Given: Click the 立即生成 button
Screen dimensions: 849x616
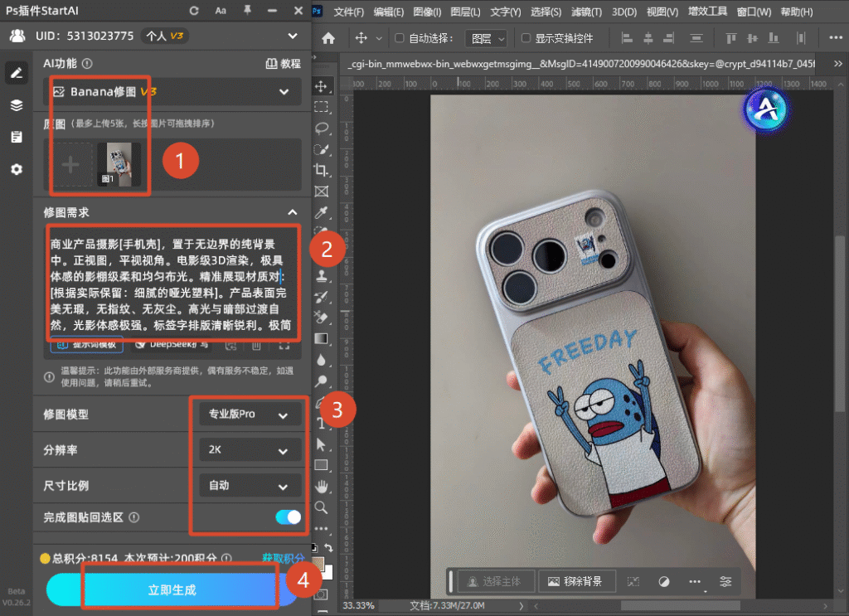Looking at the screenshot, I should pos(172,589).
